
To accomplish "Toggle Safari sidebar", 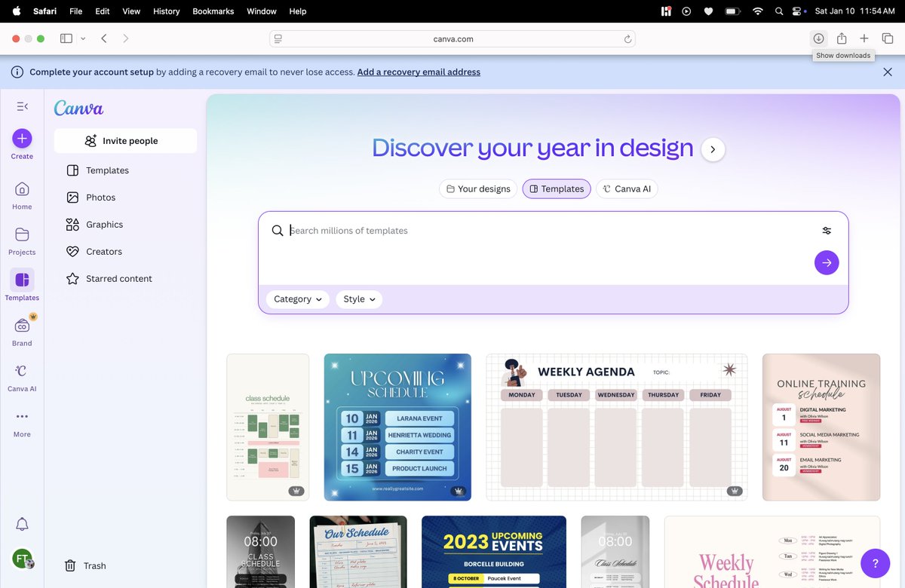I will point(66,38).
